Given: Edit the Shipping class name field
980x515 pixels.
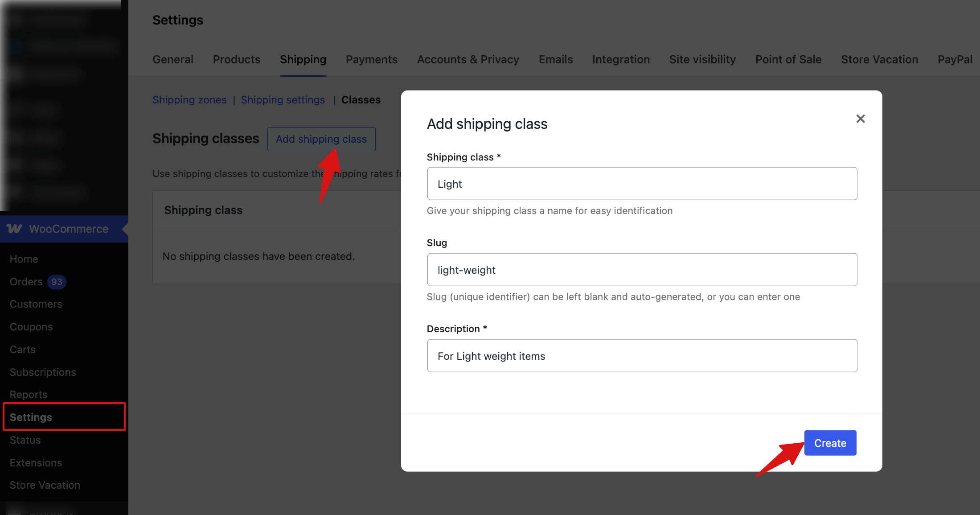Looking at the screenshot, I should point(642,183).
